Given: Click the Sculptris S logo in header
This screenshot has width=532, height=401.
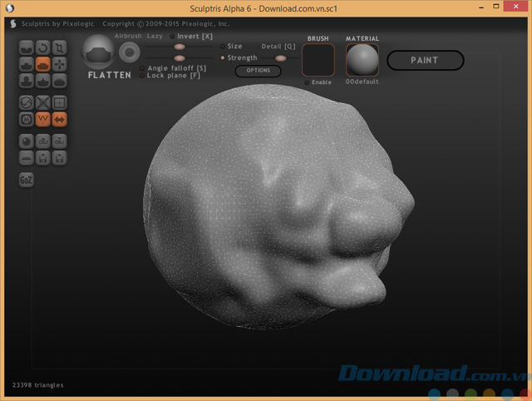Looking at the screenshot, I should (13, 24).
